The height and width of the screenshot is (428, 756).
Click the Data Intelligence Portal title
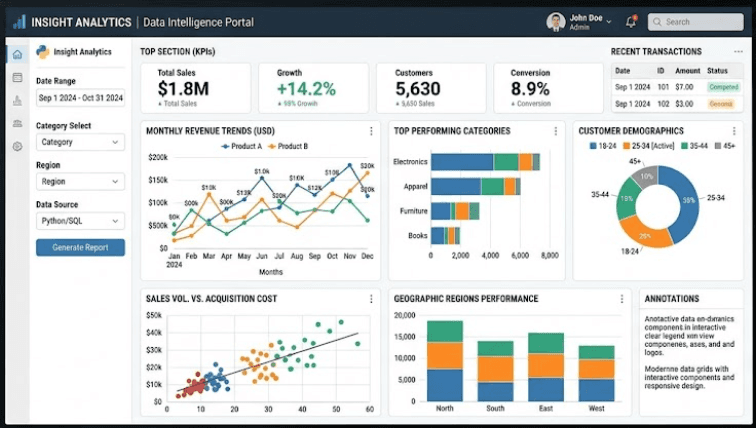pos(198,22)
